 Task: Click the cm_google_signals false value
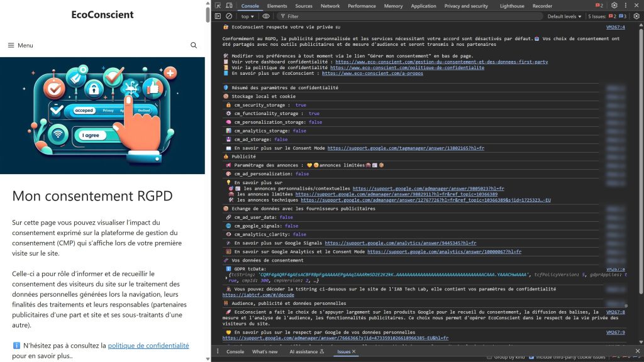[x=292, y=226]
